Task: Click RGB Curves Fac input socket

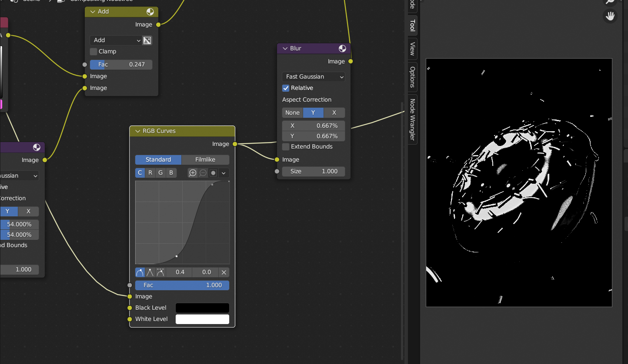Action: click(130, 285)
